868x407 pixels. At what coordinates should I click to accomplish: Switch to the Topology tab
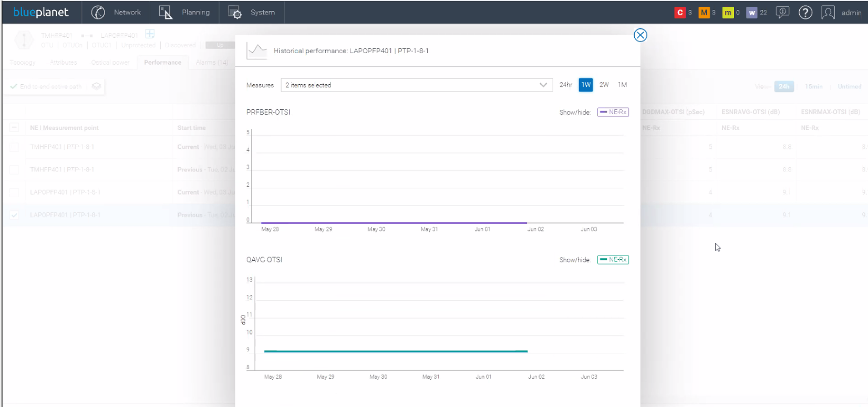click(23, 63)
